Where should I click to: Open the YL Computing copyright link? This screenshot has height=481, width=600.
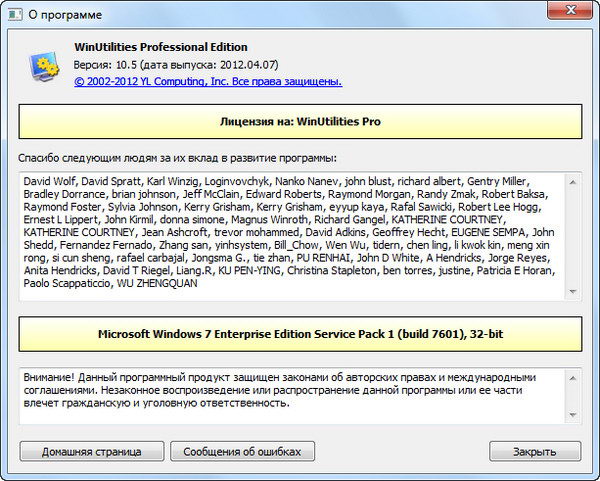tap(208, 81)
